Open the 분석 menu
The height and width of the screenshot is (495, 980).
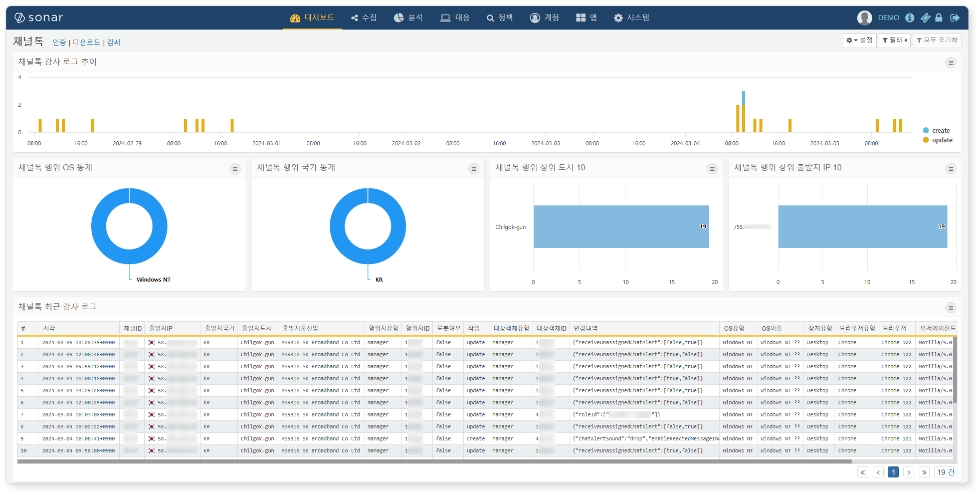click(408, 18)
